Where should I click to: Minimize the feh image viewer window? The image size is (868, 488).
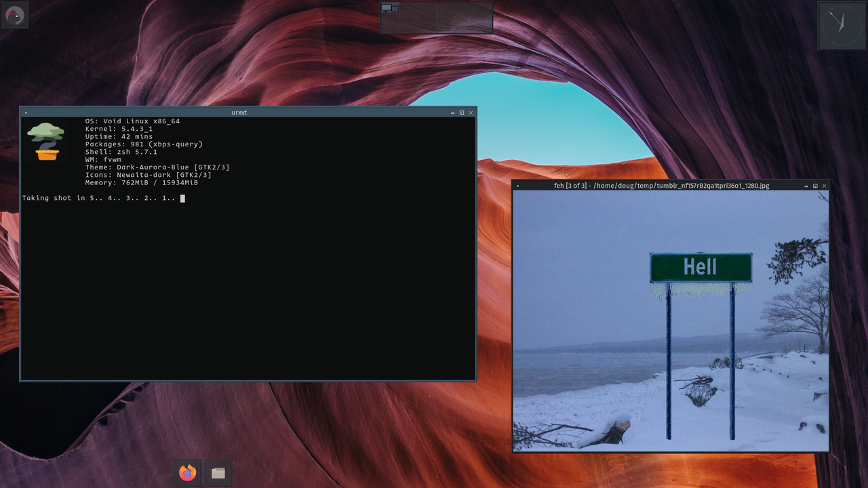pos(806,186)
